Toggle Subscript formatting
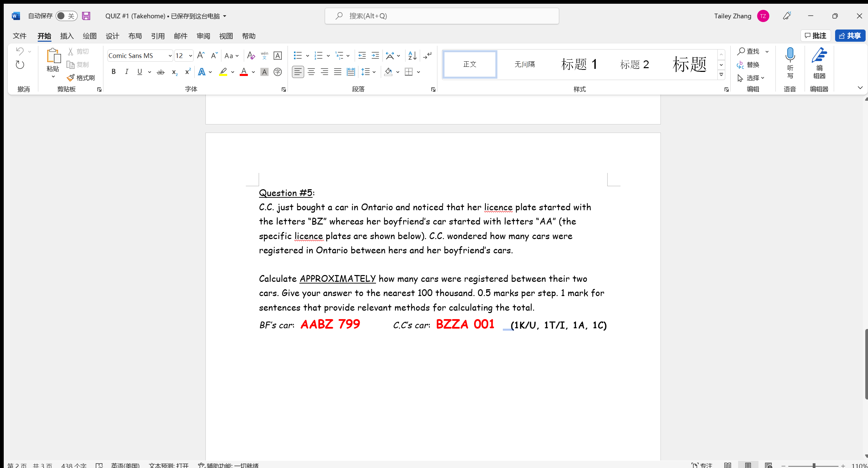The height and width of the screenshot is (468, 868). click(x=174, y=72)
